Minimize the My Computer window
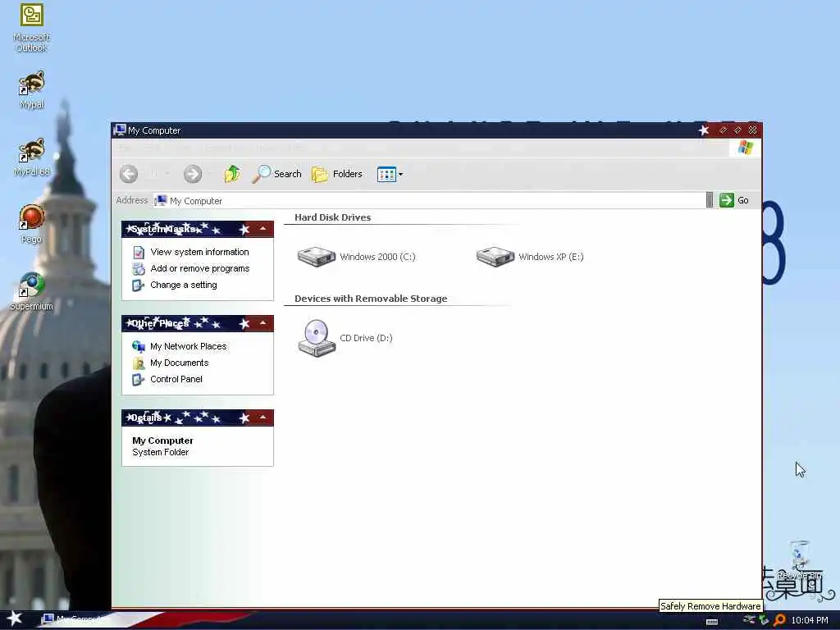The width and height of the screenshot is (840, 630). point(724,130)
